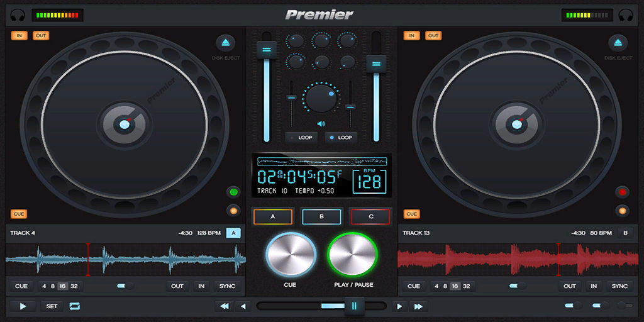Click the second-row middle EQ knob
The height and width of the screenshot is (322, 644).
pos(321,62)
